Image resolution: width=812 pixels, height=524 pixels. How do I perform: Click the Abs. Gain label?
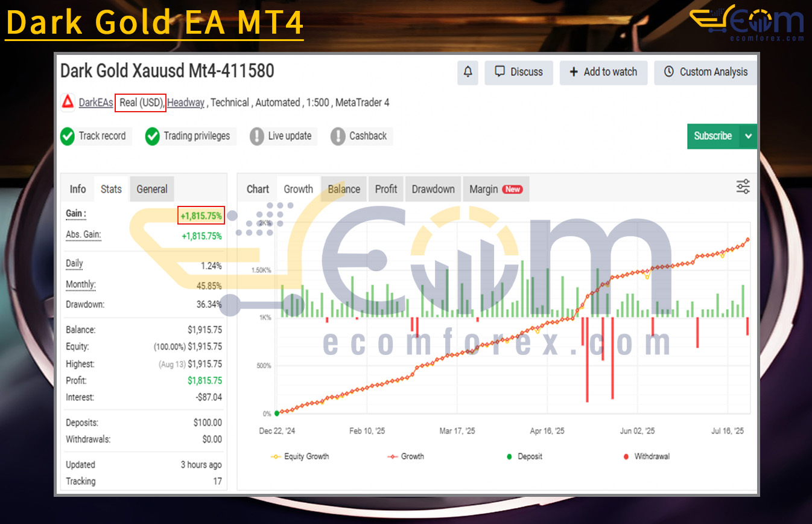click(x=83, y=235)
